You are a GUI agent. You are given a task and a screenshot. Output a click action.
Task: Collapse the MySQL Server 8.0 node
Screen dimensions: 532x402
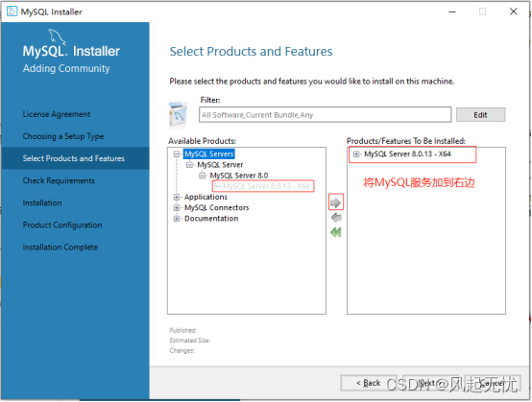[202, 176]
